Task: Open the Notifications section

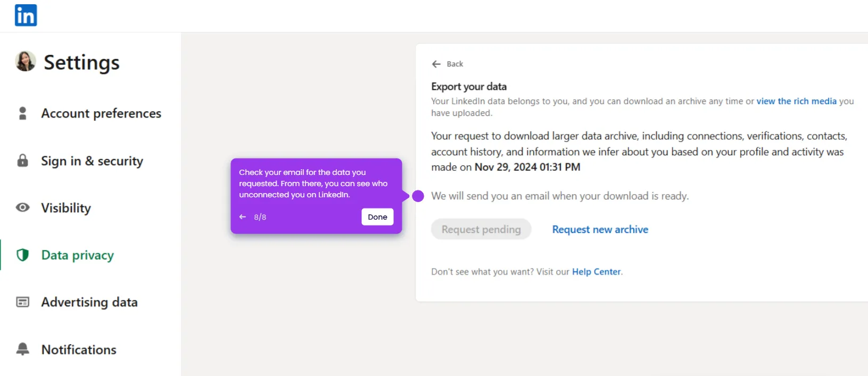Action: [x=79, y=349]
